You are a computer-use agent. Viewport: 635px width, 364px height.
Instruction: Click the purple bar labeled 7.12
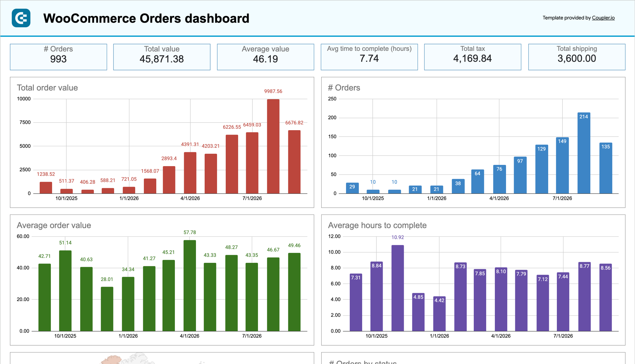tap(543, 303)
